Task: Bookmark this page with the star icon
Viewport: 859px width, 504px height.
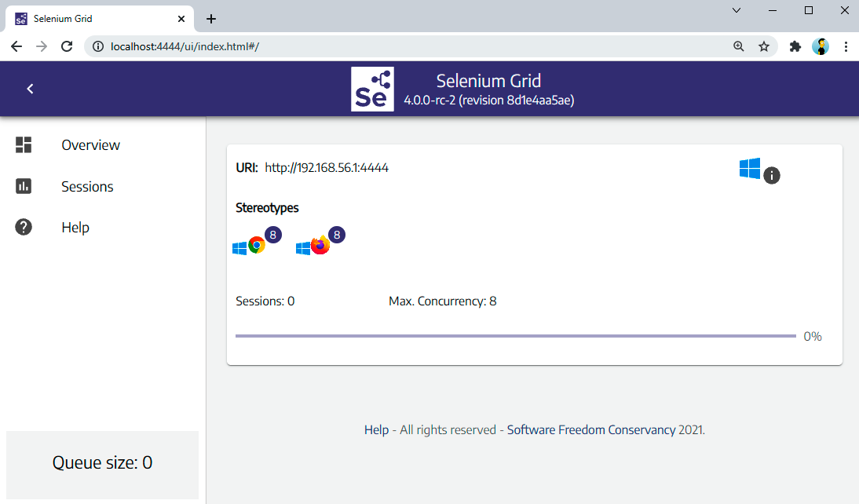Action: 763,46
